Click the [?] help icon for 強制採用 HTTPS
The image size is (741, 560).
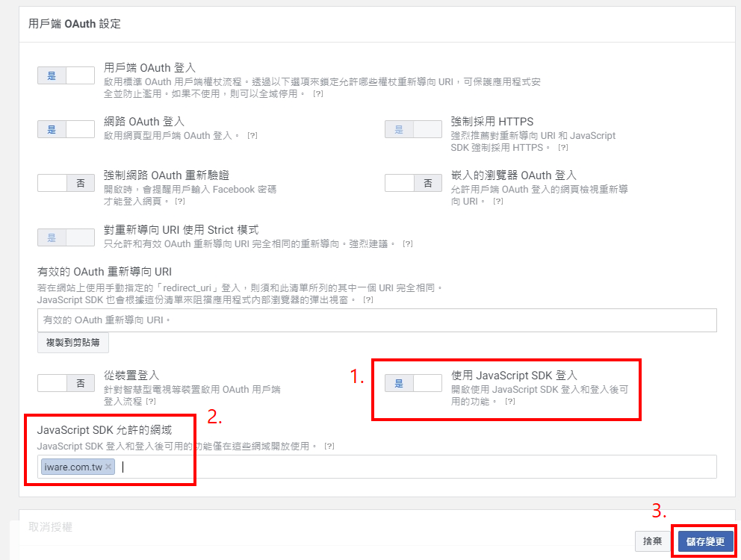[562, 147]
